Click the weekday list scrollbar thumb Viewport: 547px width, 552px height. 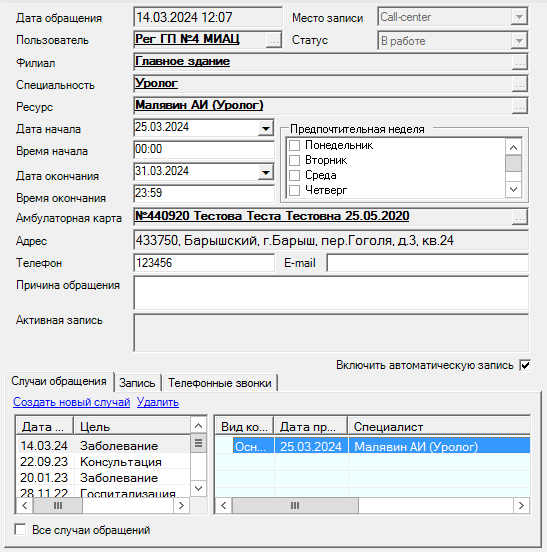pos(513,163)
